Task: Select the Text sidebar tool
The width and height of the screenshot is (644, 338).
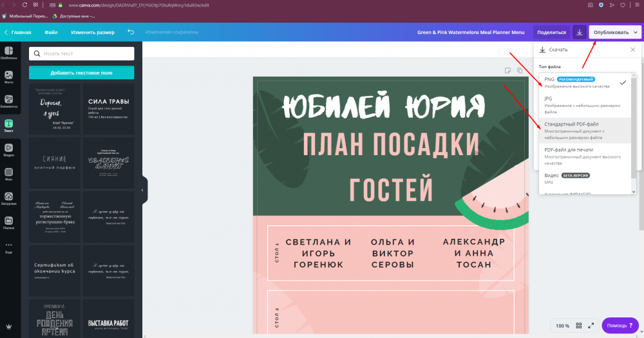Action: pos(8,126)
